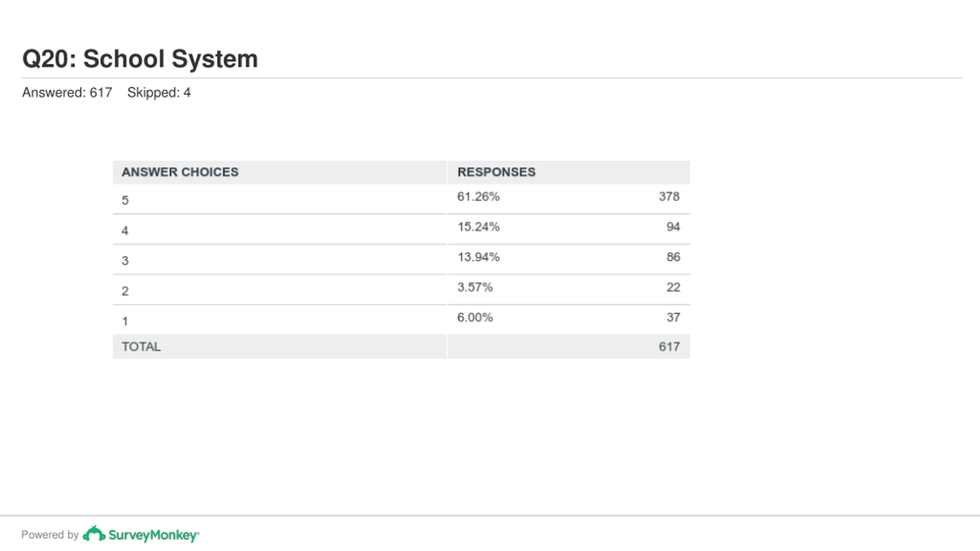980x551 pixels.
Task: Click the 13.94% response percentage
Action: coord(479,257)
